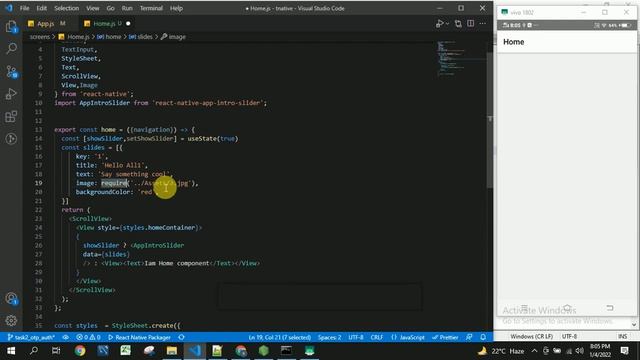The image size is (640, 360).
Task: Click the React Native Packager status item
Action: tap(139, 337)
